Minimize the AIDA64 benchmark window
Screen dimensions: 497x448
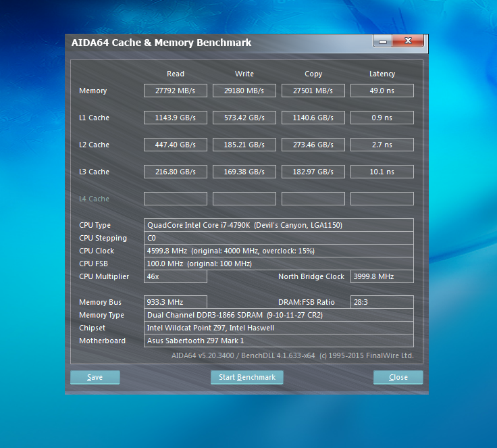(x=383, y=41)
